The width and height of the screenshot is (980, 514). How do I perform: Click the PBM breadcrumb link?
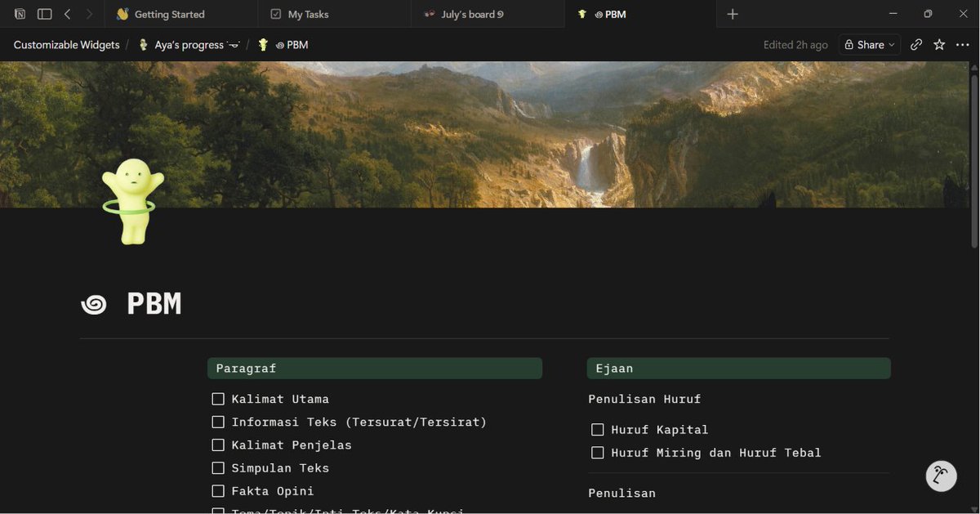(x=283, y=45)
